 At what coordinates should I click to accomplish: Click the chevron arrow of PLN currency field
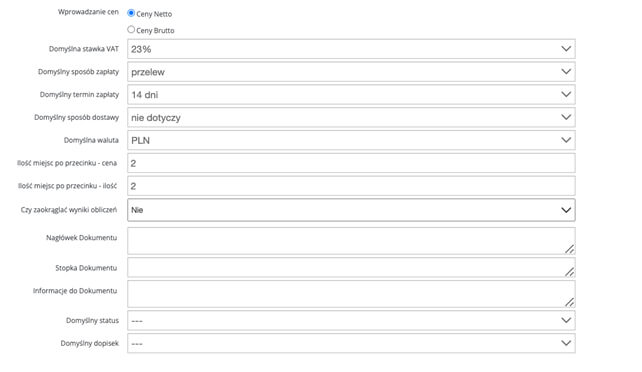click(x=566, y=140)
